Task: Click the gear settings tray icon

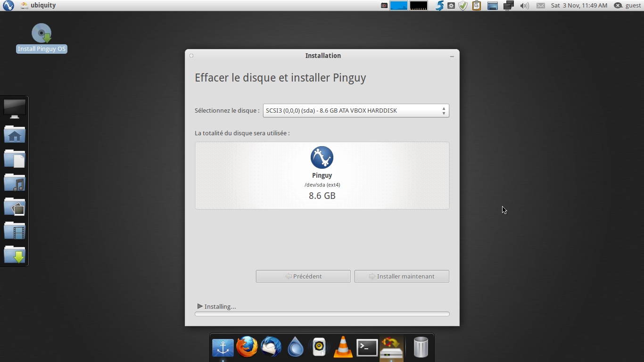Action: (x=451, y=6)
